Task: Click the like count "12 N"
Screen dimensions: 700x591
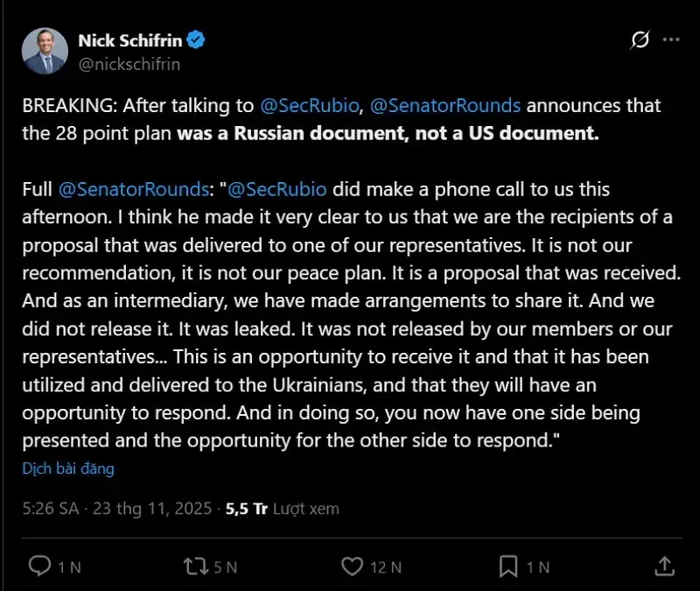Action: 386,566
